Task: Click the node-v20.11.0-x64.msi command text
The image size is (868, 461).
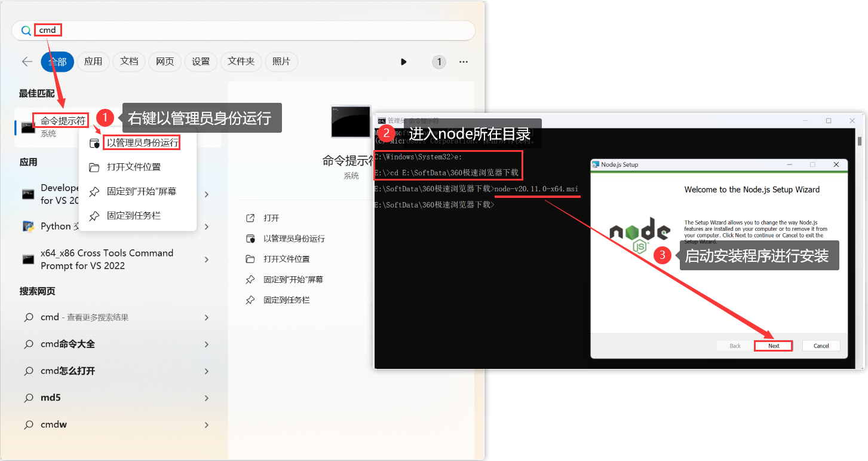Action: (536, 189)
